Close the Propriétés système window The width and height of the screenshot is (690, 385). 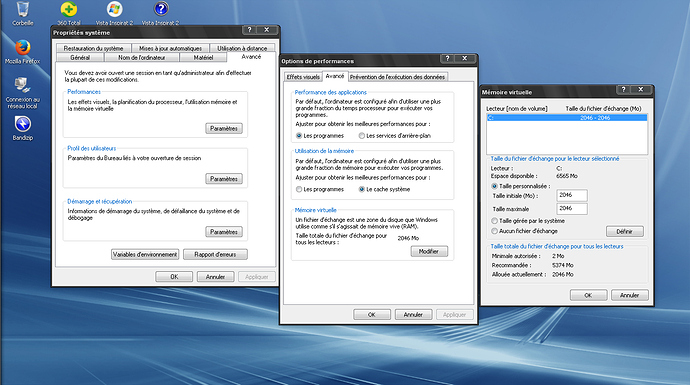pos(267,29)
